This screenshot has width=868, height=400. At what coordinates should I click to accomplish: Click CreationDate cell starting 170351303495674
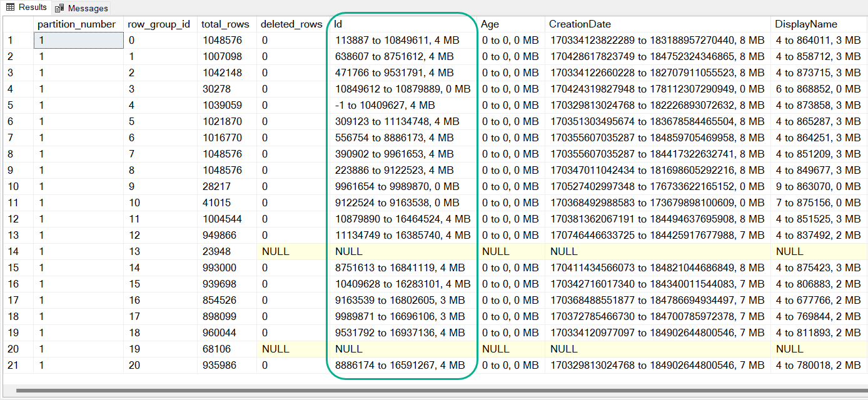click(x=658, y=122)
